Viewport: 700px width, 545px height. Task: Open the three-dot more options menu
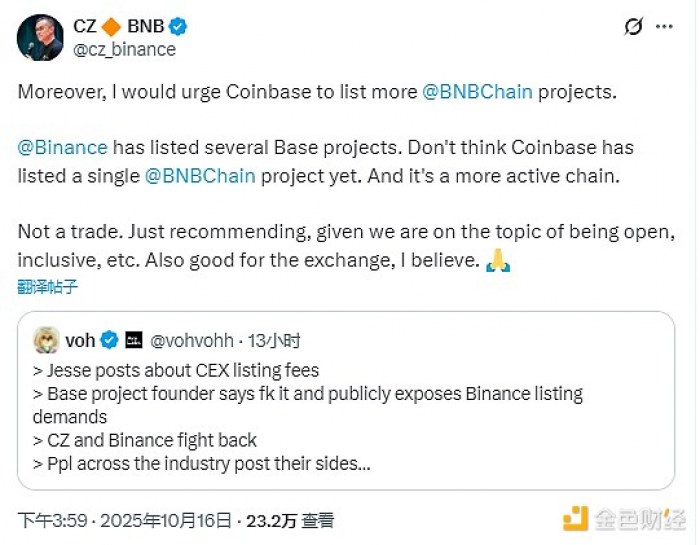pos(667,27)
